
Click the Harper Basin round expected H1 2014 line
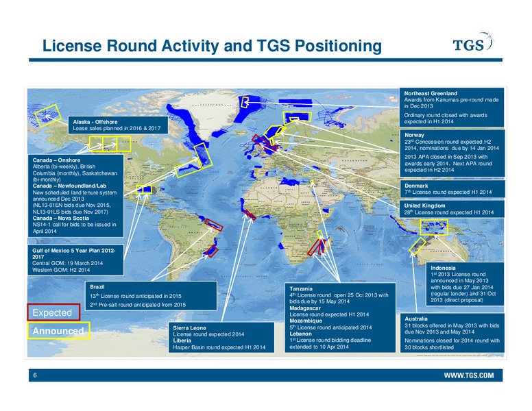(x=219, y=347)
